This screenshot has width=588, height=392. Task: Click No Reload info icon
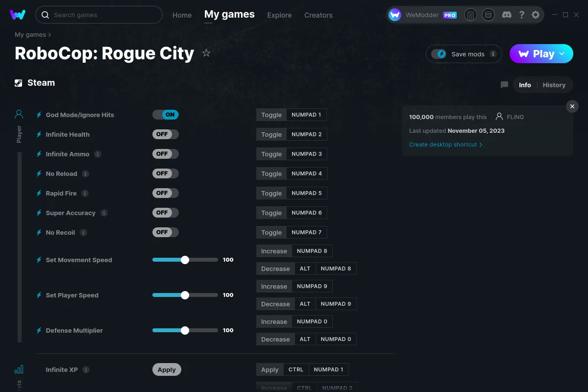(x=85, y=173)
